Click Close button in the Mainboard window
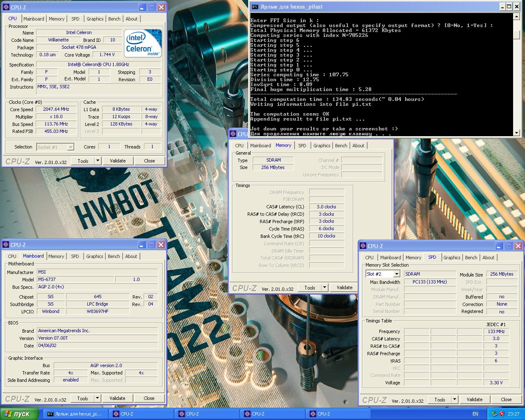 (149, 398)
